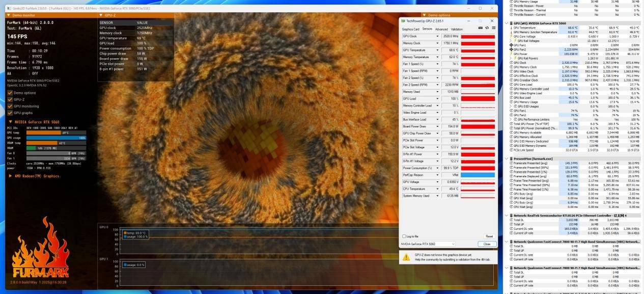Screen dimensions: 644x294
Task: Click the GPU Temperature thermometer icon in HWiNFO
Action: tap(511, 28)
